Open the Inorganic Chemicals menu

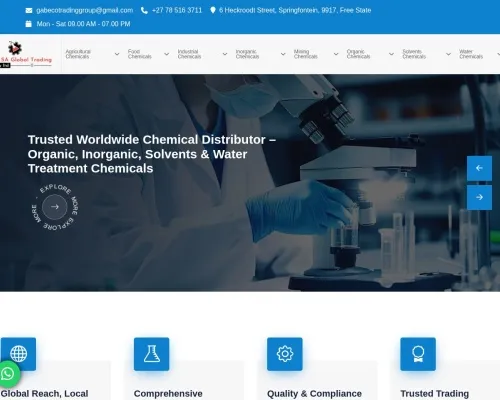point(247,54)
